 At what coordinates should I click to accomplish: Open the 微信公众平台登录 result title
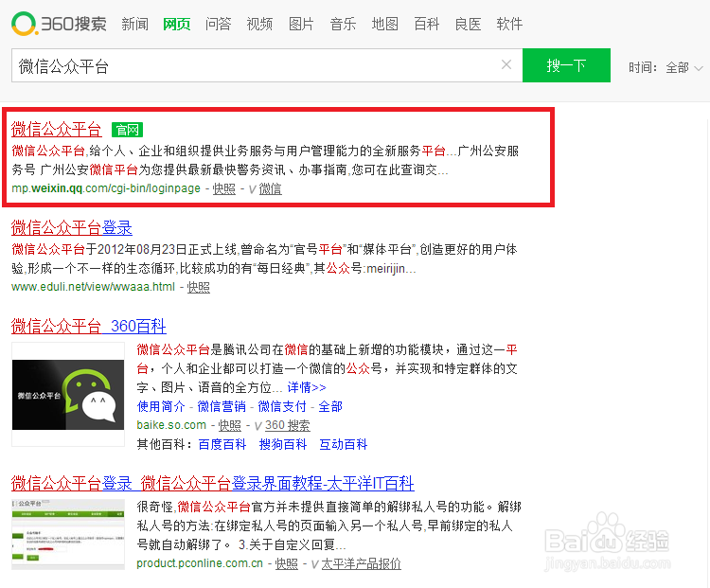tap(72, 228)
